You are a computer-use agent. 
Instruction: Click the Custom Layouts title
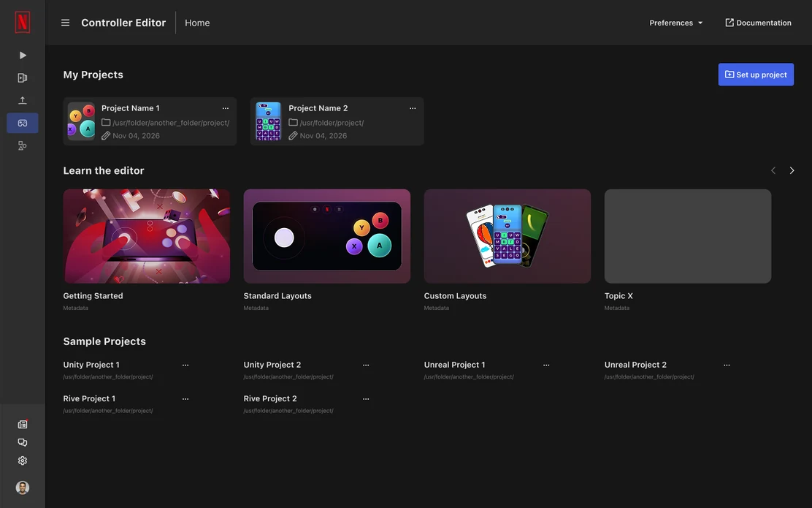pos(455,296)
